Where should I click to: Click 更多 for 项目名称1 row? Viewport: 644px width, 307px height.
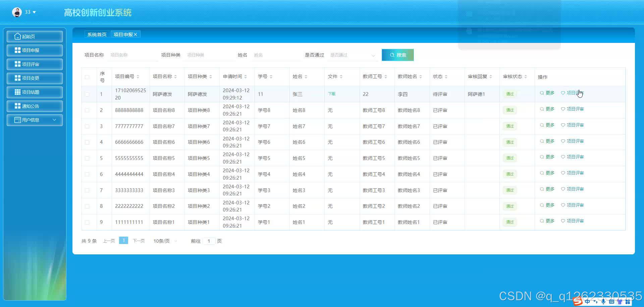[x=547, y=221]
